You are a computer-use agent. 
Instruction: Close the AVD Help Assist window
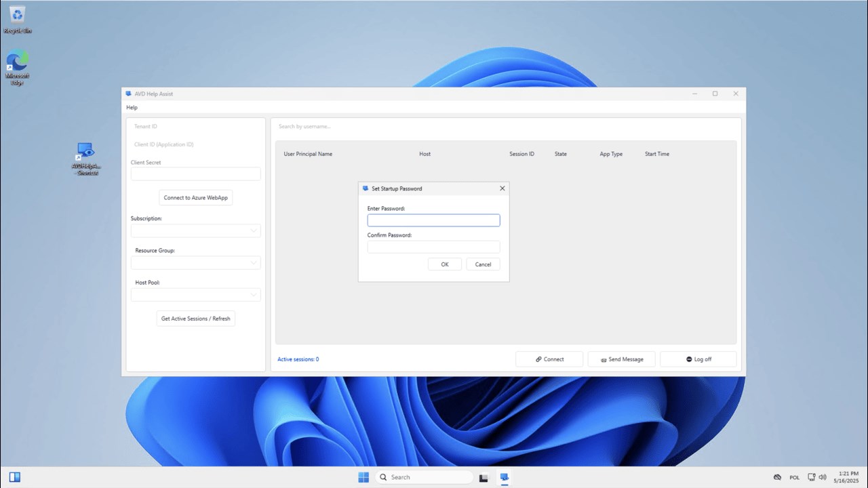(736, 94)
